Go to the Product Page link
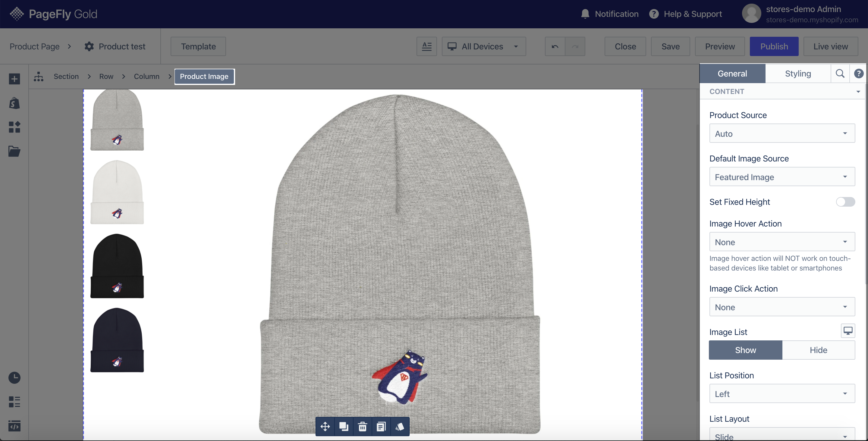The height and width of the screenshot is (441, 868). point(34,46)
